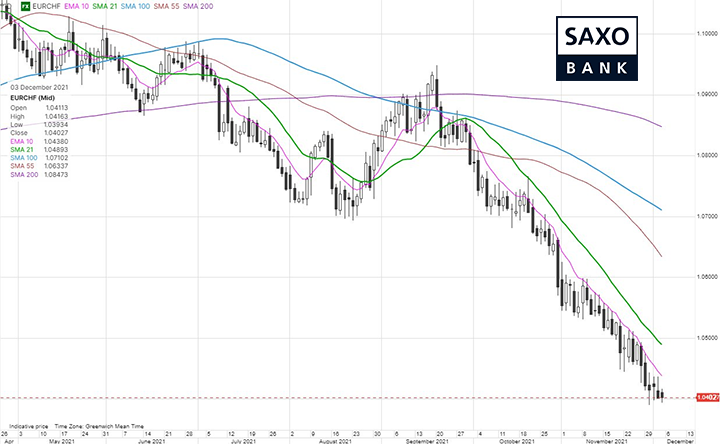Viewport: 720px width, 444px height.
Task: Click the October 2021 time axis label
Action: [517, 441]
